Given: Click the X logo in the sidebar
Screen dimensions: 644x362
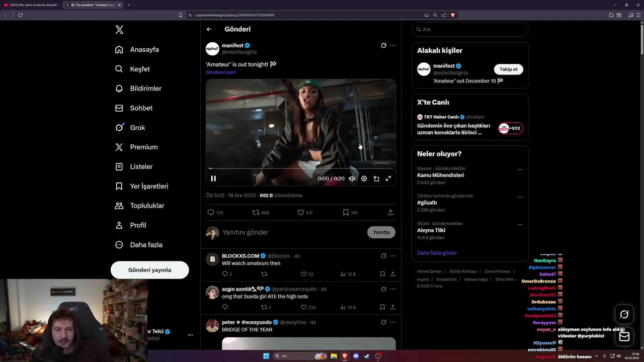Looking at the screenshot, I should (x=119, y=30).
